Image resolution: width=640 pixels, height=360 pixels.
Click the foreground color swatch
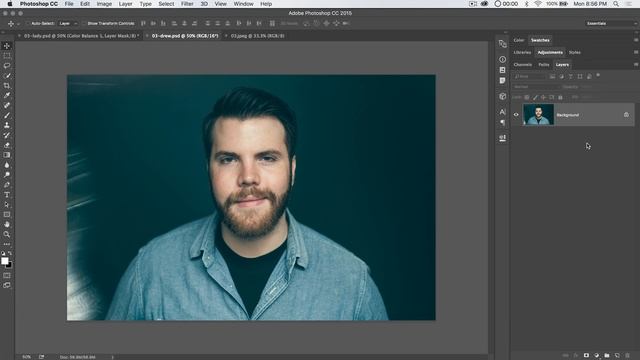tap(4, 261)
